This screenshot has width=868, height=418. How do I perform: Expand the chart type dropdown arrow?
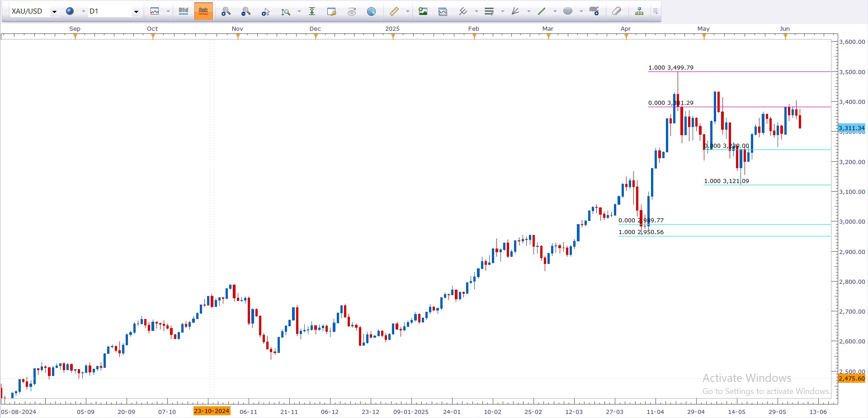coord(168,11)
